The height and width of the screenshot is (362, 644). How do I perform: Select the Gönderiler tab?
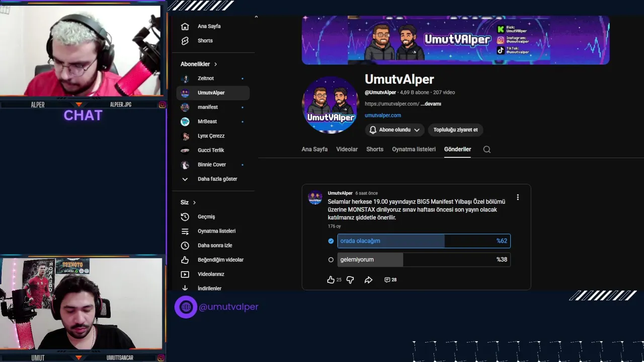coord(457,149)
